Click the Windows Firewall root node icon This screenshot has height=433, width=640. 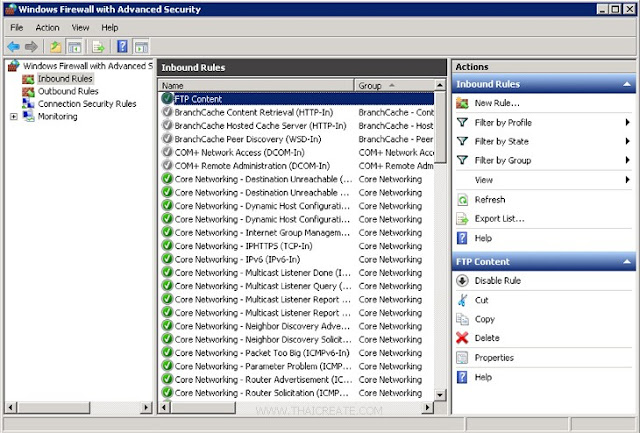13,66
